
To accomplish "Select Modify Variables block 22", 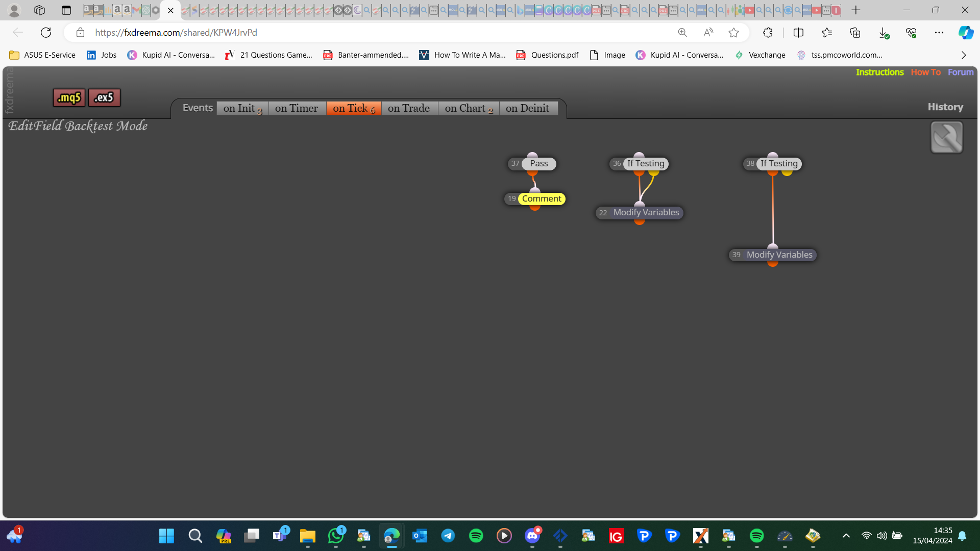I will coord(640,213).
